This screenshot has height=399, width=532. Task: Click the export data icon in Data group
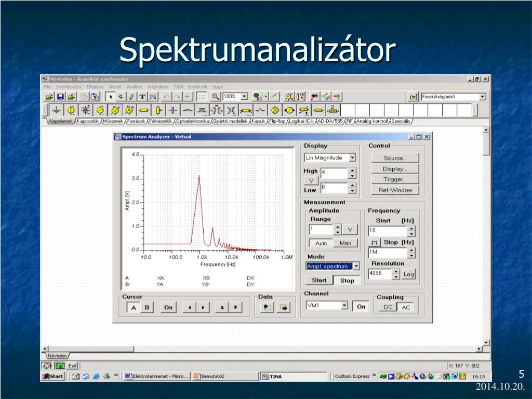tap(283, 308)
